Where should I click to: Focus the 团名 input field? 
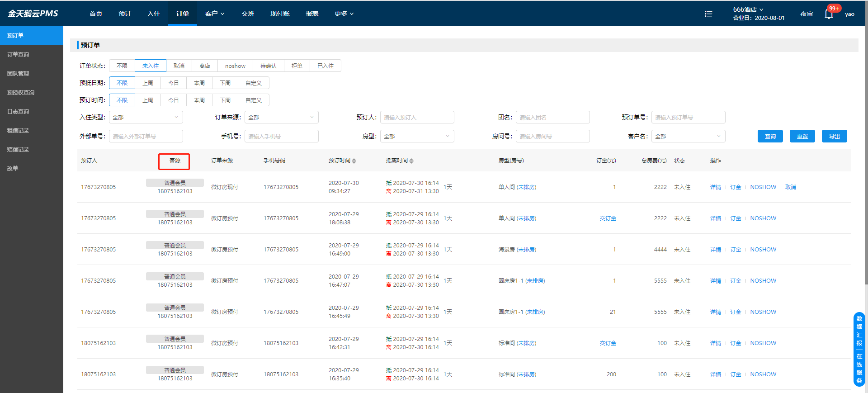click(553, 117)
